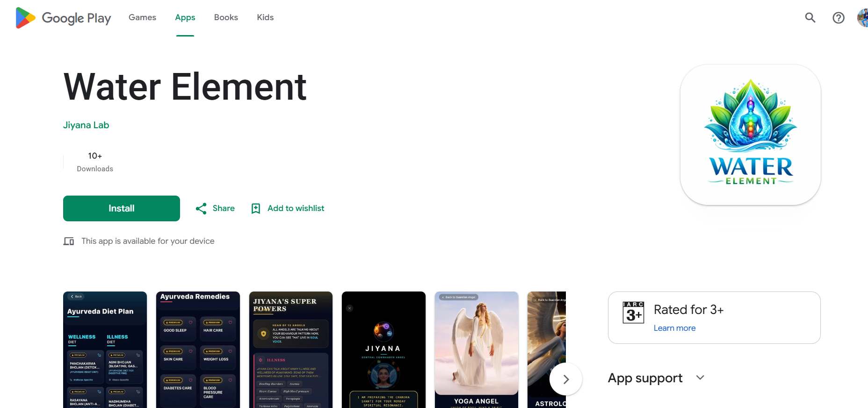Click the wishlist bookmark icon
868x408 pixels.
pyautogui.click(x=256, y=209)
